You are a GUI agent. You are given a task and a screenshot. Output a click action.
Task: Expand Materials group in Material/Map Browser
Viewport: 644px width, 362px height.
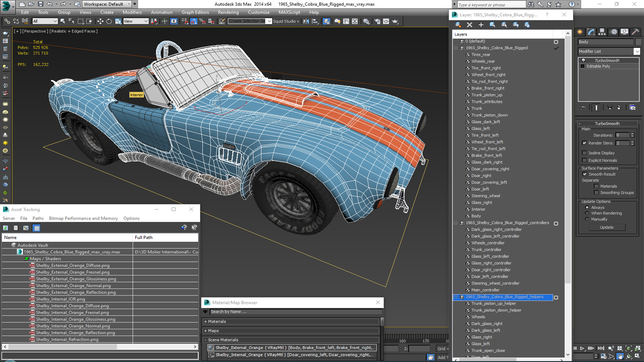pyautogui.click(x=205, y=321)
